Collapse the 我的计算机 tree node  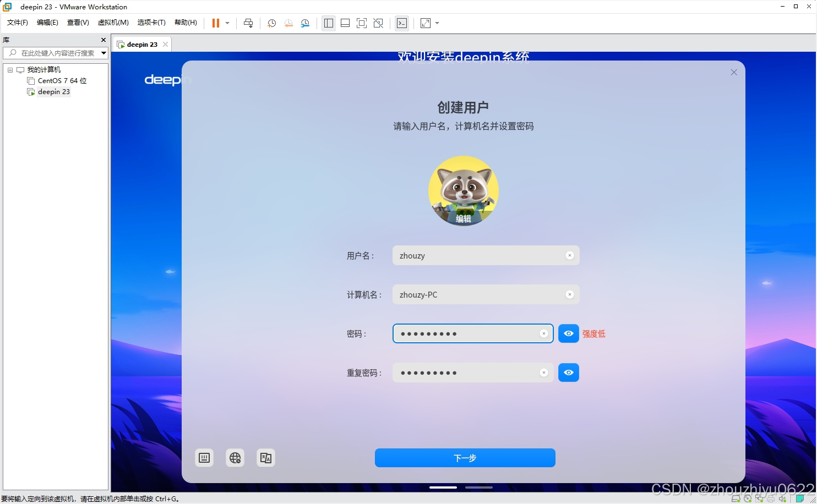pos(10,70)
